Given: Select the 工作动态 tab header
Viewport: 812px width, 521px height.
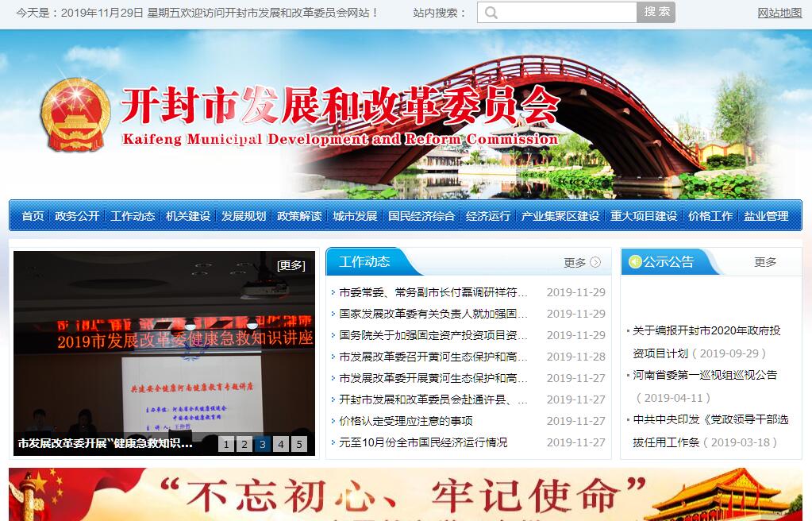Looking at the screenshot, I should (364, 262).
